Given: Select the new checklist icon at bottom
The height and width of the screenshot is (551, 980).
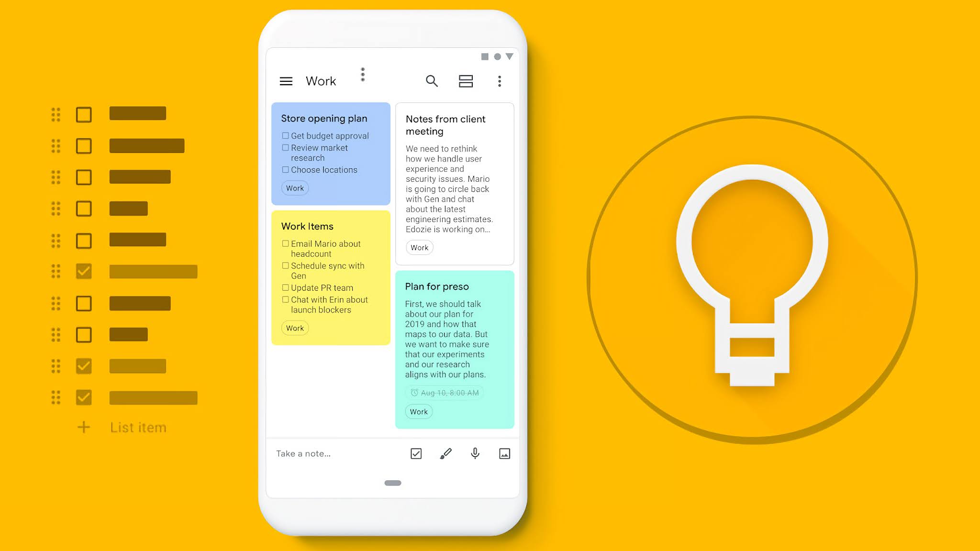Looking at the screenshot, I should (x=416, y=453).
